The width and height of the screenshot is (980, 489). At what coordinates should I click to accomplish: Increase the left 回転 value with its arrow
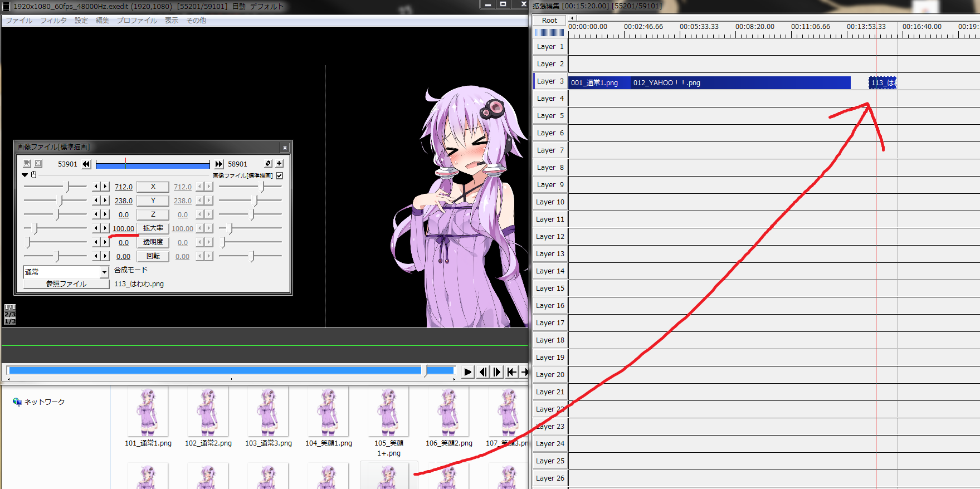pyautogui.click(x=105, y=256)
